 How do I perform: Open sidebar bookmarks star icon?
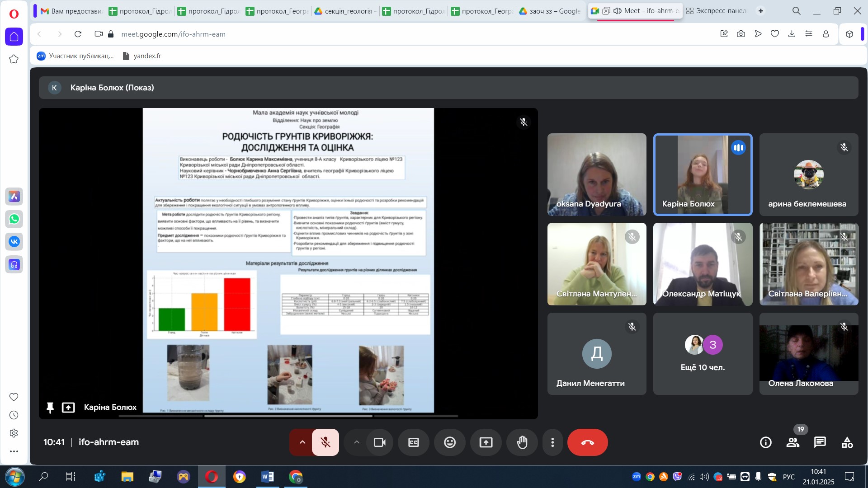[x=14, y=59]
